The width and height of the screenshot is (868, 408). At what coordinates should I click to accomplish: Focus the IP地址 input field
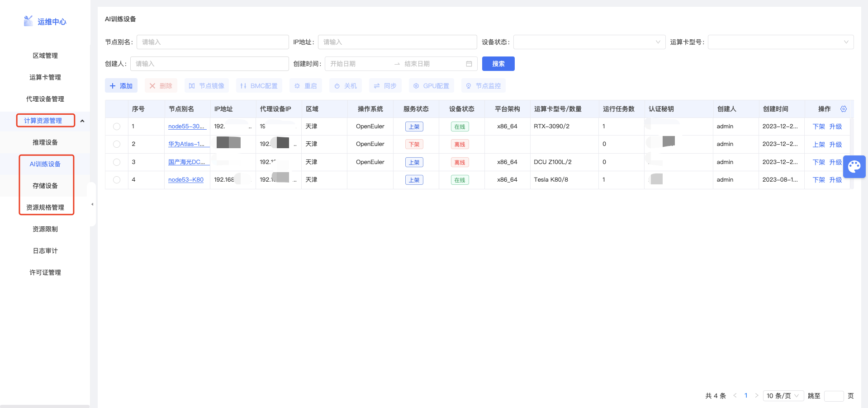[397, 42]
